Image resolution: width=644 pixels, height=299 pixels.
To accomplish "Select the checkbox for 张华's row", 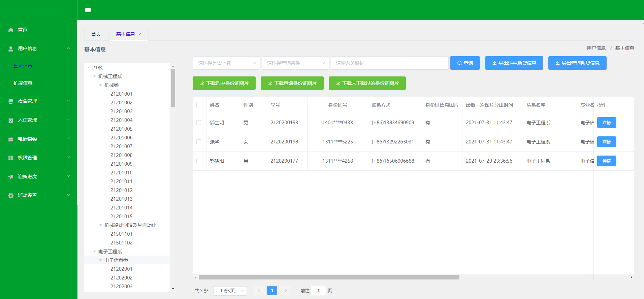I will click(199, 142).
